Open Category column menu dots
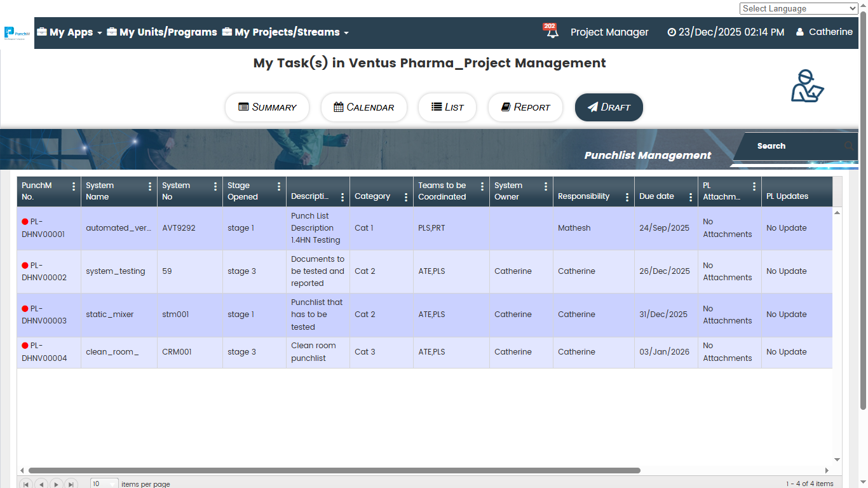This screenshot has height=488, width=868. [x=406, y=197]
